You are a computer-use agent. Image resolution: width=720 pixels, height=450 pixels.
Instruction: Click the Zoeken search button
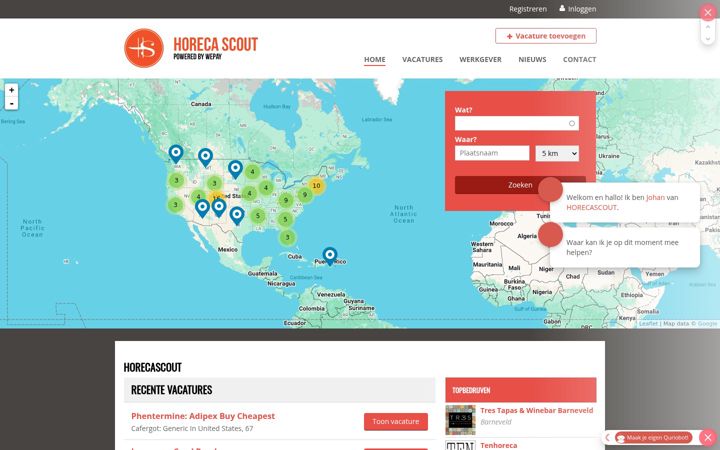520,185
